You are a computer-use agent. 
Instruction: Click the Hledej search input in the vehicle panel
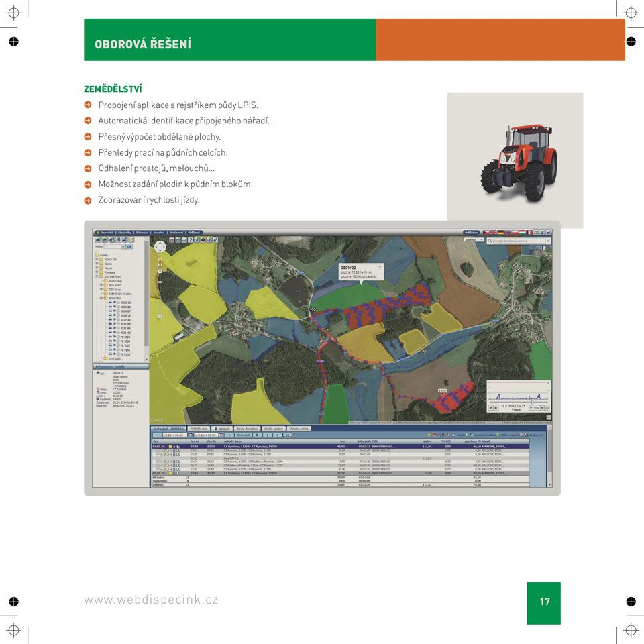pos(112,246)
